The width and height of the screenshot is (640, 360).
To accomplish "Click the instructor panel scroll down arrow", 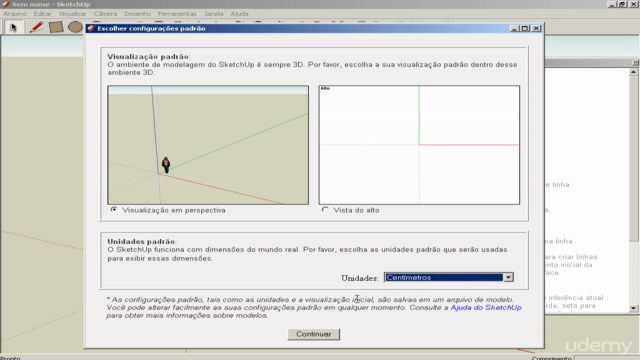I will pyautogui.click(x=633, y=308).
